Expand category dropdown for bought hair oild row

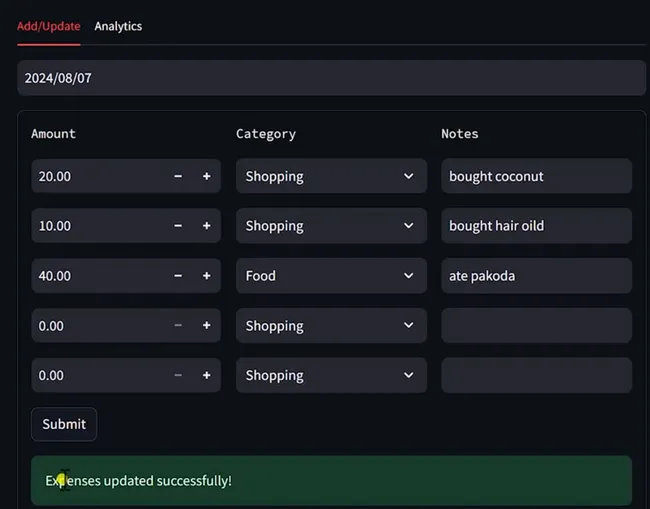(x=331, y=226)
